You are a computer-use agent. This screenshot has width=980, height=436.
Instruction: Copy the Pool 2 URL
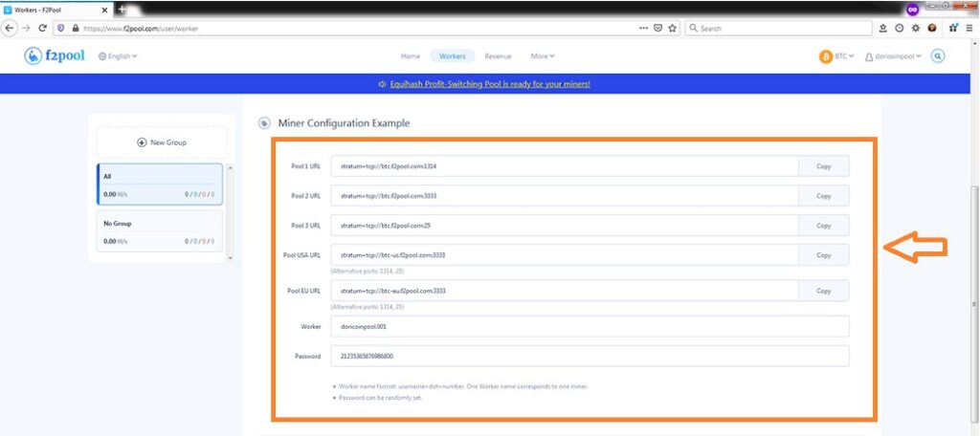pyautogui.click(x=823, y=195)
